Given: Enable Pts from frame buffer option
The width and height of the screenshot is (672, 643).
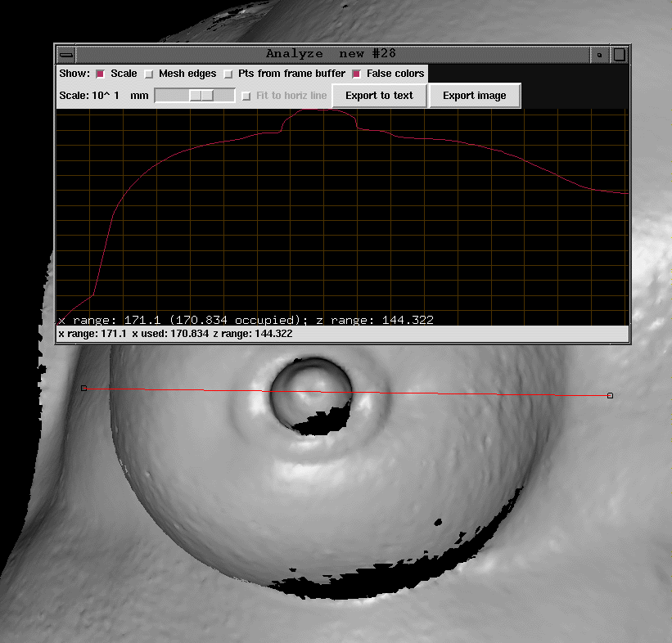Looking at the screenshot, I should pyautogui.click(x=228, y=74).
